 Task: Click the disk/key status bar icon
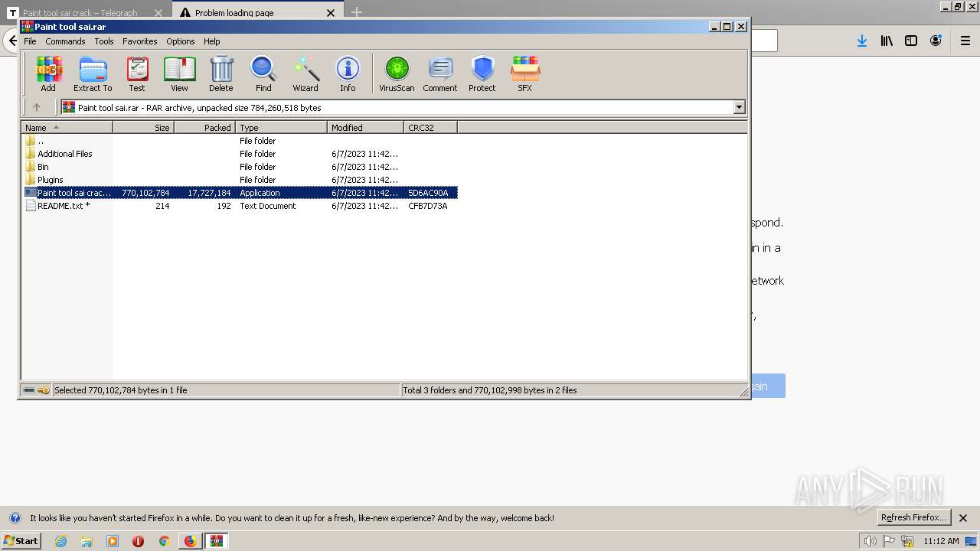[x=36, y=390]
